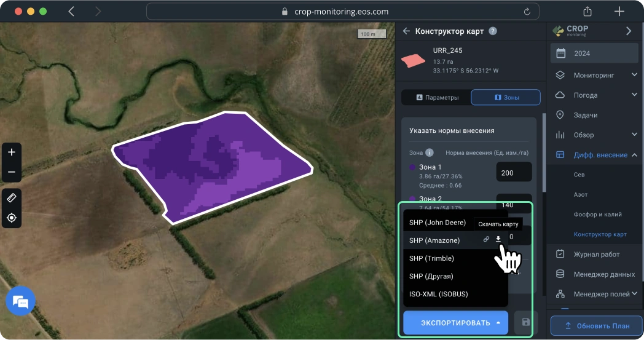Open the Экспортировать dropdown button
Image resolution: width=644 pixels, height=340 pixels.
click(x=455, y=323)
